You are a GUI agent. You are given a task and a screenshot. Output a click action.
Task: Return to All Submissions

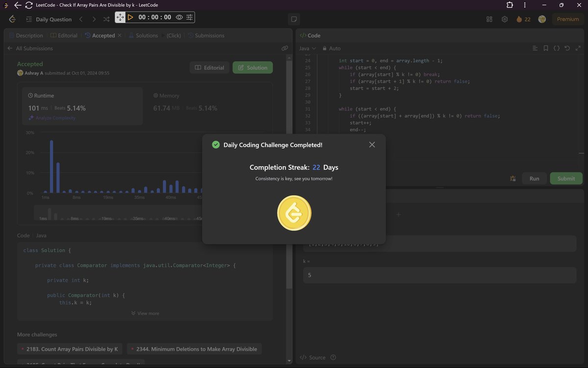[30, 48]
